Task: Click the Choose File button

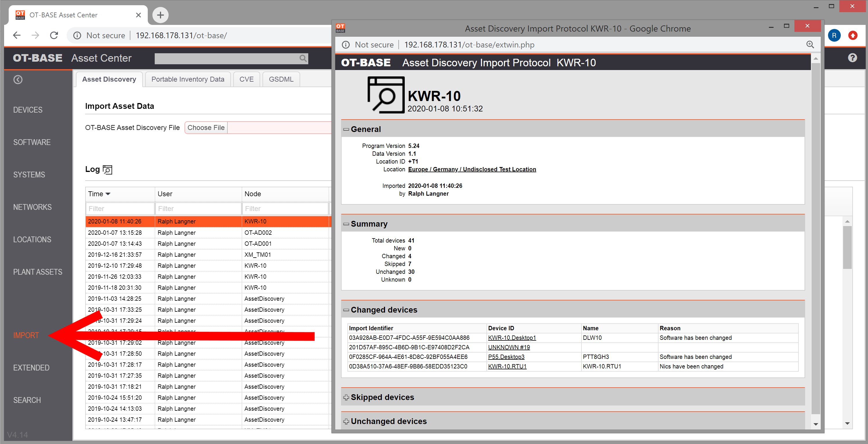Action: click(206, 128)
